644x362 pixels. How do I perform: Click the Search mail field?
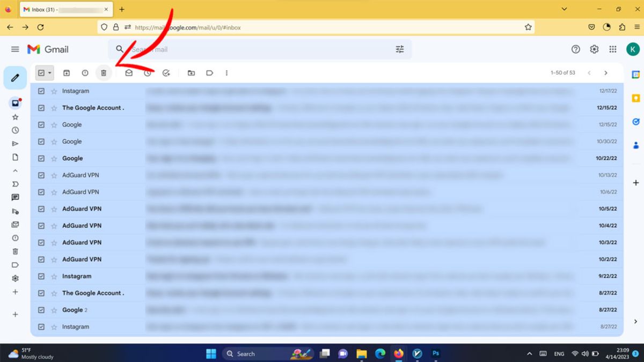coord(260,49)
